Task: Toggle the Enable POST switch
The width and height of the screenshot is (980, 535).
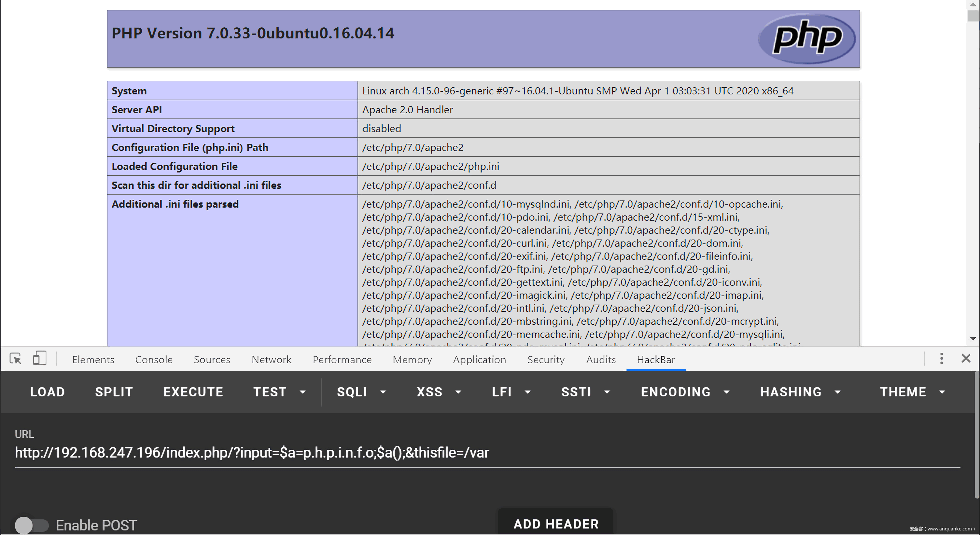Action: click(x=32, y=525)
